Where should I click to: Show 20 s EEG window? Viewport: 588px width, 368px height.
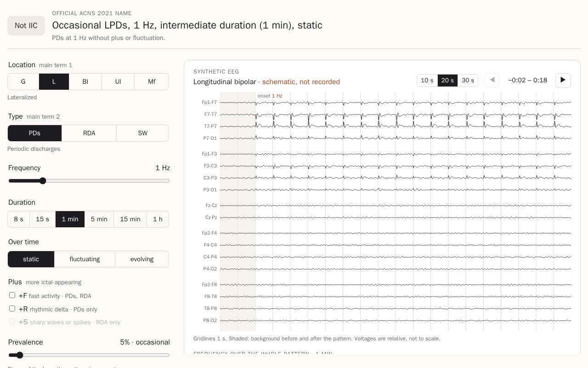tap(447, 80)
